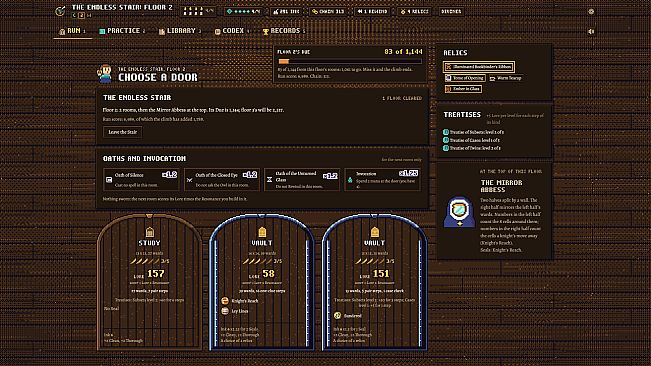Click the Mirror Abbess portrait
Viewport: 651px width, 366px height.
pyautogui.click(x=459, y=212)
